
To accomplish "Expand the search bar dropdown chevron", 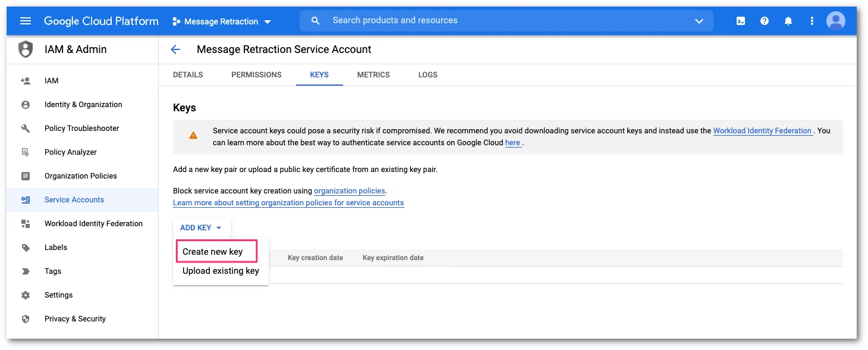I will click(x=699, y=21).
